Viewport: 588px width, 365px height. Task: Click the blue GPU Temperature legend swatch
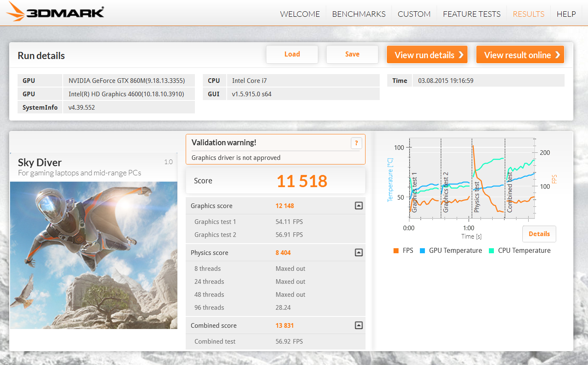422,251
